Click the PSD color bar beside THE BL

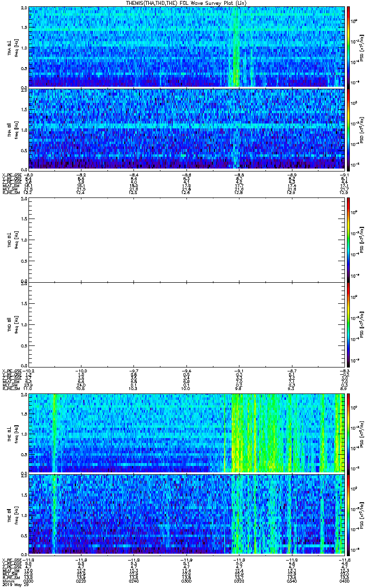tap(348, 433)
